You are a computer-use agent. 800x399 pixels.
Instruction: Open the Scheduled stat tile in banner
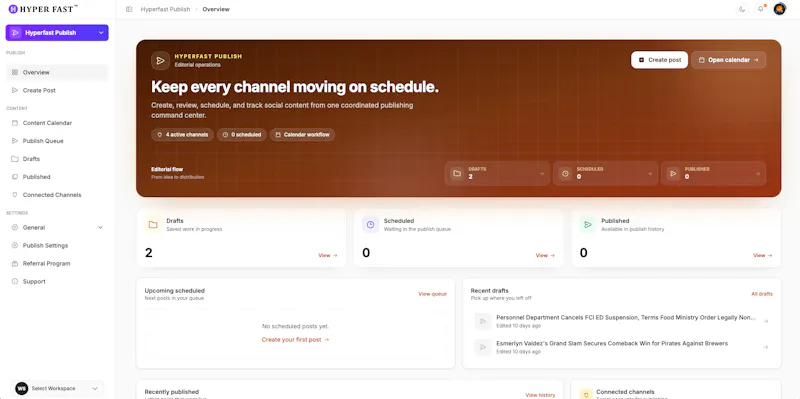605,173
